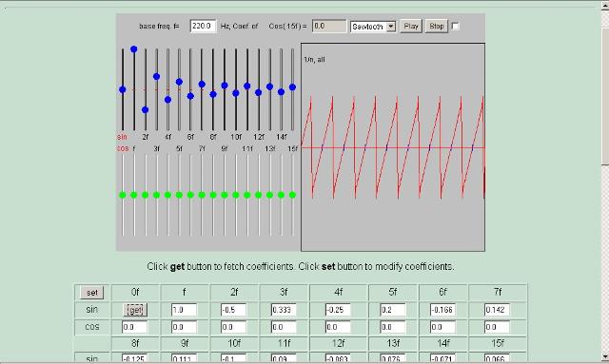Click the get button in the sin row
The height and width of the screenshot is (364, 609).
coord(135,310)
